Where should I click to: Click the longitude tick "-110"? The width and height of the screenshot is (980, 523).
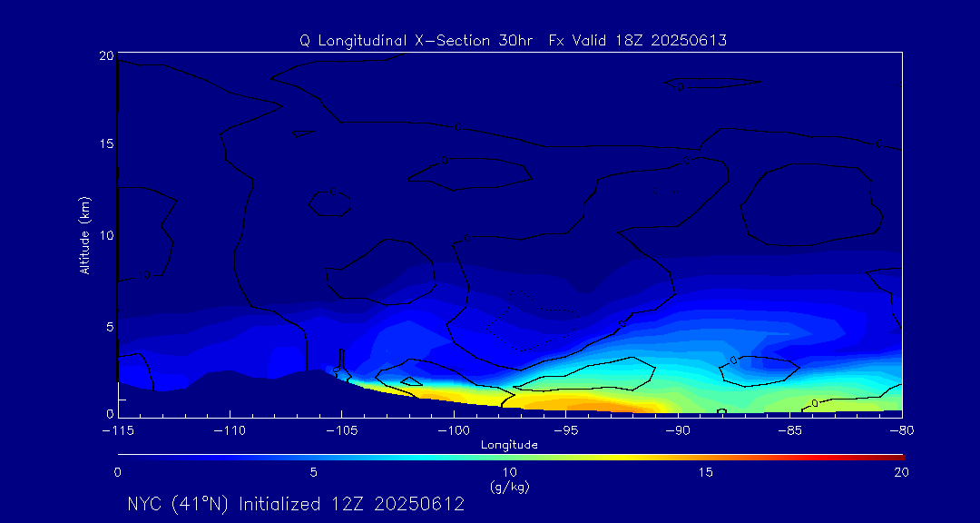click(x=230, y=430)
